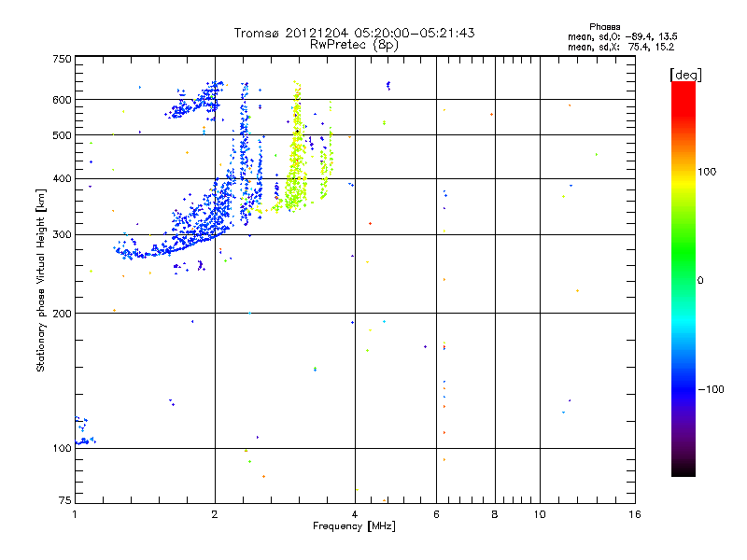747x560 pixels.
Task: Click the 'RwPretec (8p)' subtitle
Action: click(354, 45)
